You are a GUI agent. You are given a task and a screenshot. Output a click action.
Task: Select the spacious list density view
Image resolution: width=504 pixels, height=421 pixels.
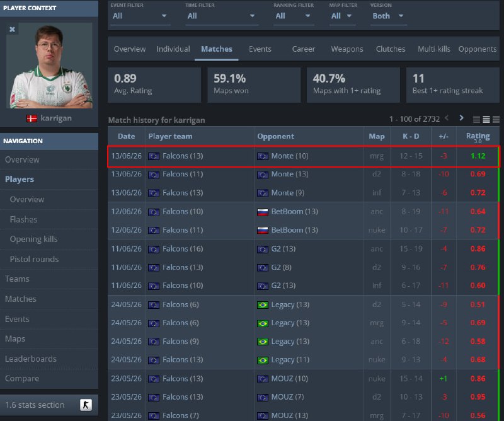[x=496, y=120]
